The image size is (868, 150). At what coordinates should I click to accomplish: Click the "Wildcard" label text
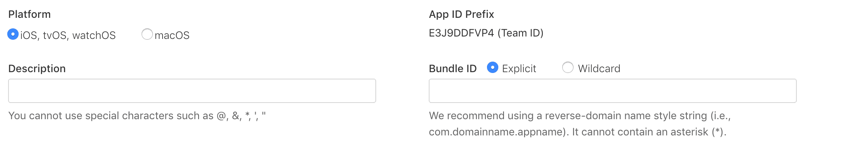599,69
